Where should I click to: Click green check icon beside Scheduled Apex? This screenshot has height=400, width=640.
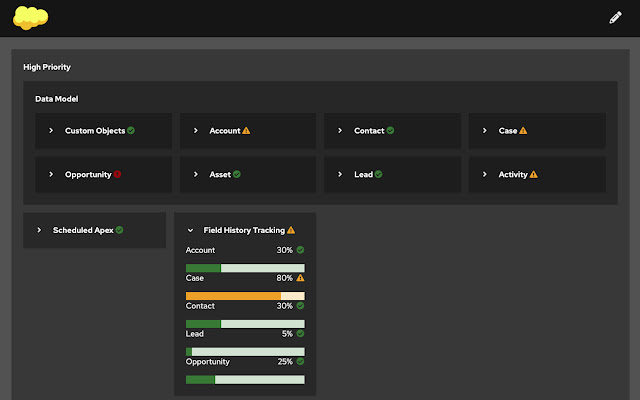click(119, 230)
